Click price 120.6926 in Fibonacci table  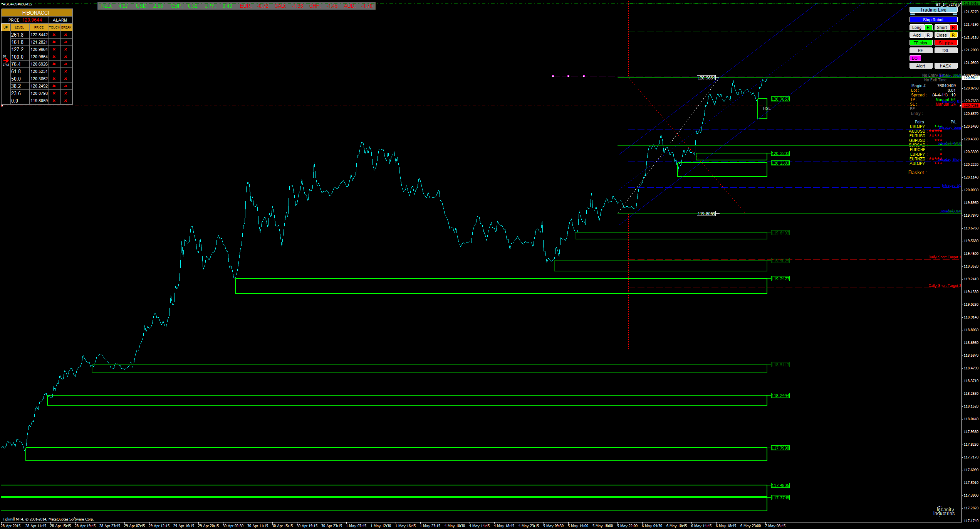click(39, 64)
